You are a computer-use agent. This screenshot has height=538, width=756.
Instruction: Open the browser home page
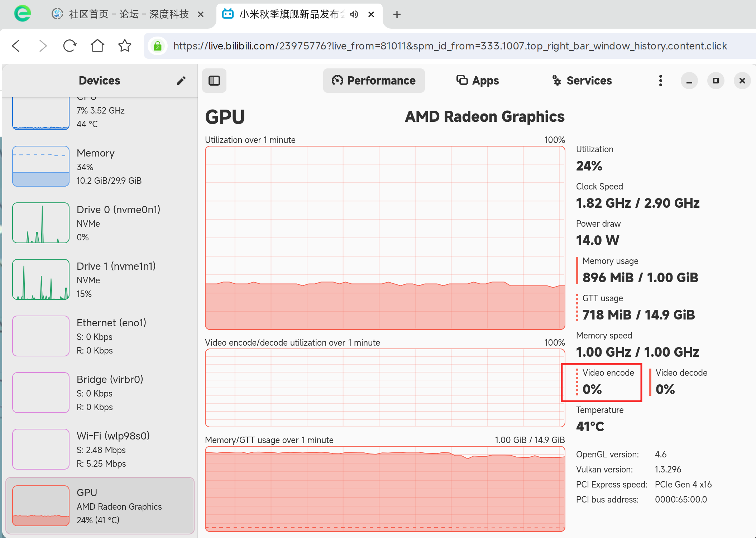(x=97, y=46)
